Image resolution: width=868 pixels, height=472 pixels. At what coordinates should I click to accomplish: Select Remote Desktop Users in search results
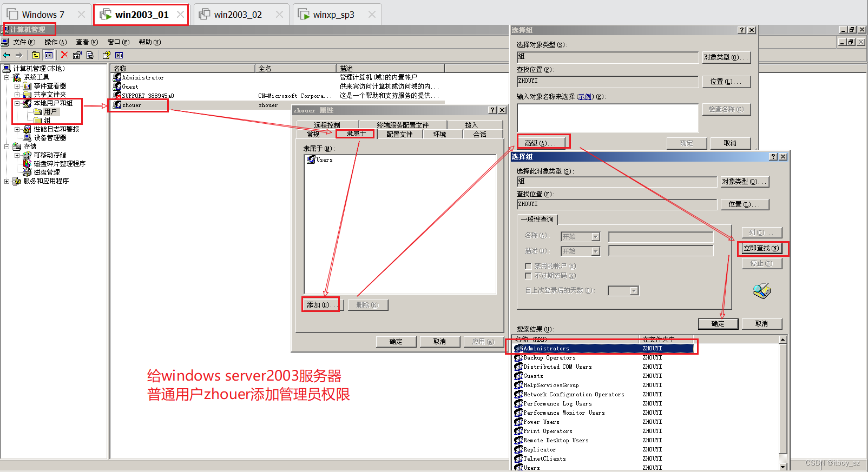[x=556, y=440]
